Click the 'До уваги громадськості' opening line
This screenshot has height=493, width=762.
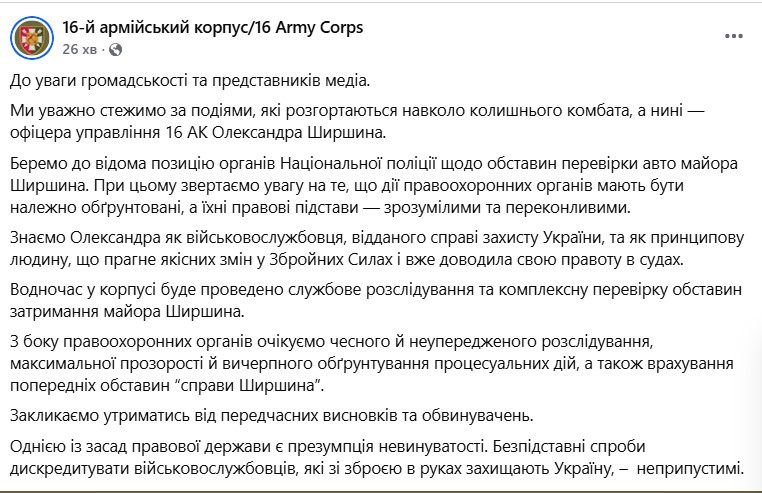pos(190,80)
